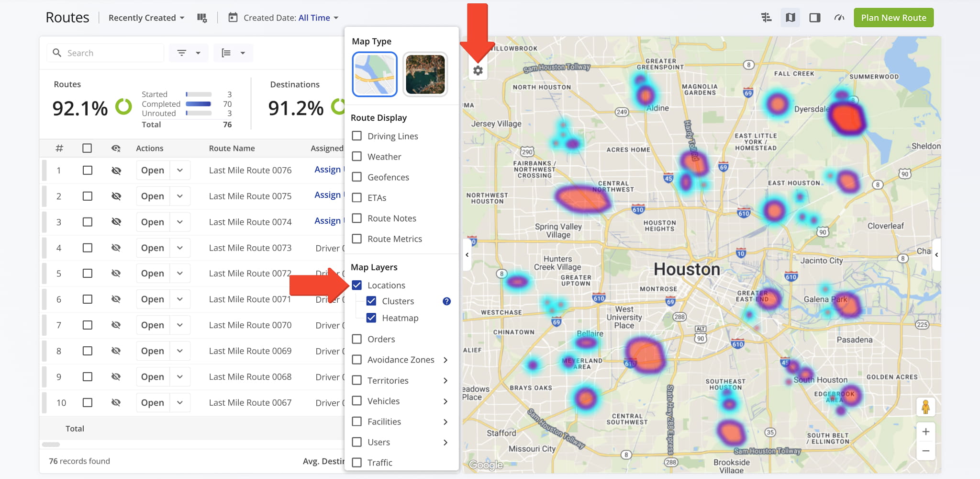Open the Recently Created dropdown
Image resolution: width=980 pixels, height=479 pixels.
point(146,18)
